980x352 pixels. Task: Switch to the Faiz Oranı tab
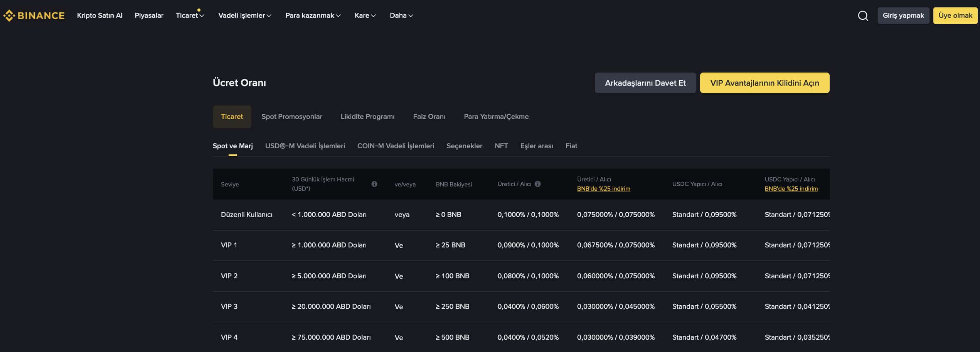429,116
